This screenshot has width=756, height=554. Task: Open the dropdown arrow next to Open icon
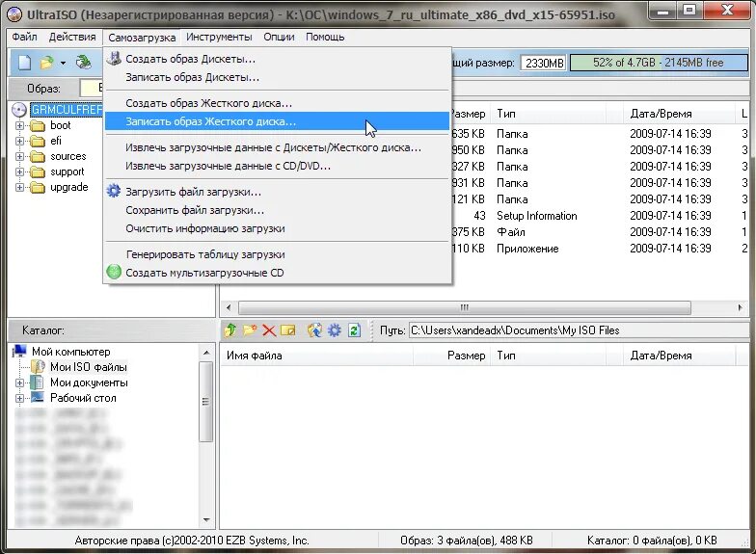click(63, 64)
